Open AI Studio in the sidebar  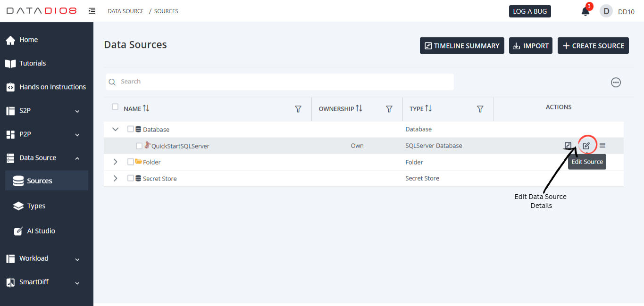pyautogui.click(x=41, y=231)
